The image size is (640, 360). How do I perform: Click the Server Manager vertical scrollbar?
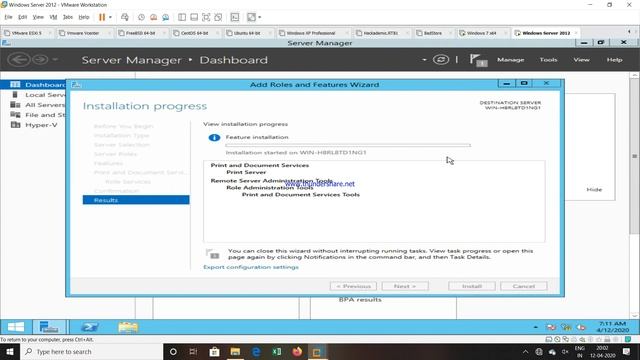click(x=635, y=156)
